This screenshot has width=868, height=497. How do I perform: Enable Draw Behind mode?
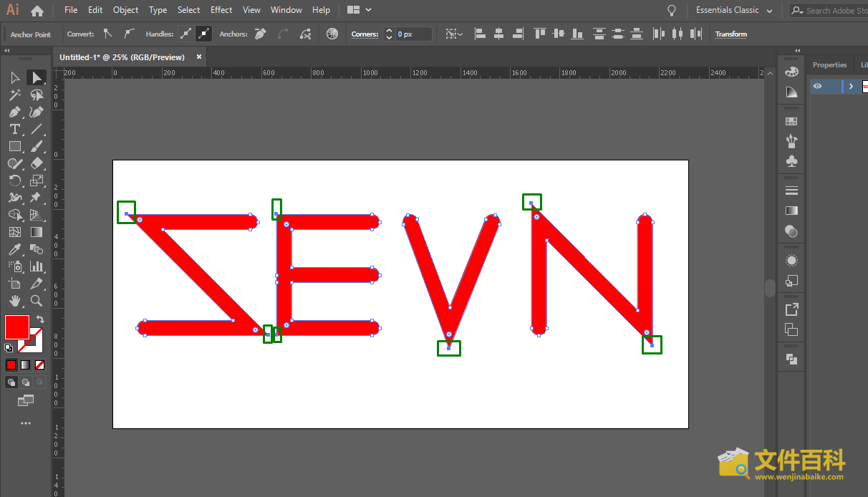coord(26,382)
